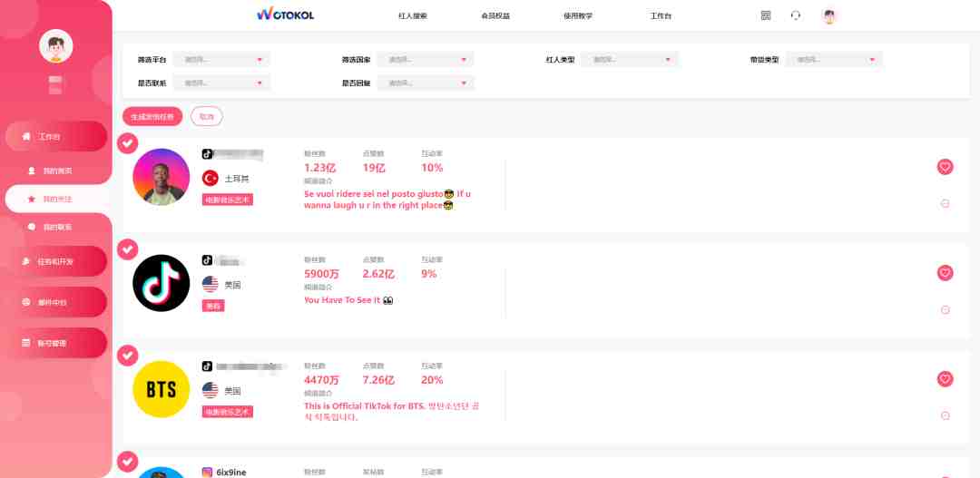Open the sidebar section with calendar icon
This screenshot has width=980, height=478.
coord(56,343)
